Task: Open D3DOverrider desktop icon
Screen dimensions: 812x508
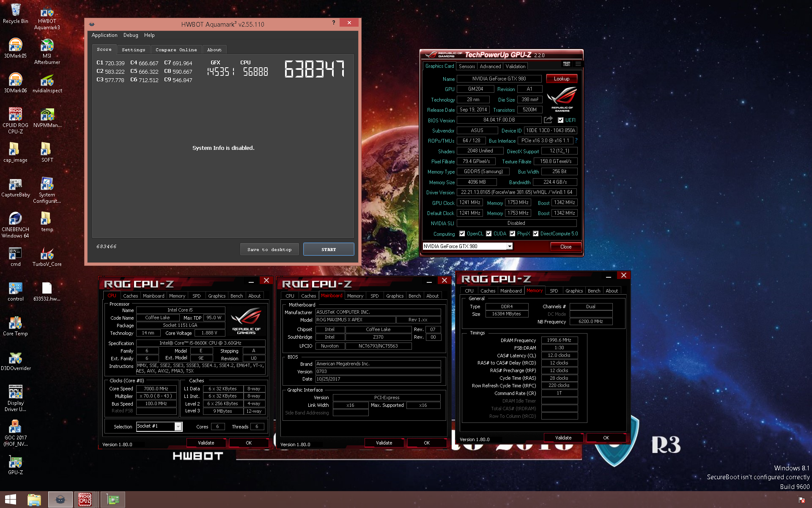Action: coord(16,361)
